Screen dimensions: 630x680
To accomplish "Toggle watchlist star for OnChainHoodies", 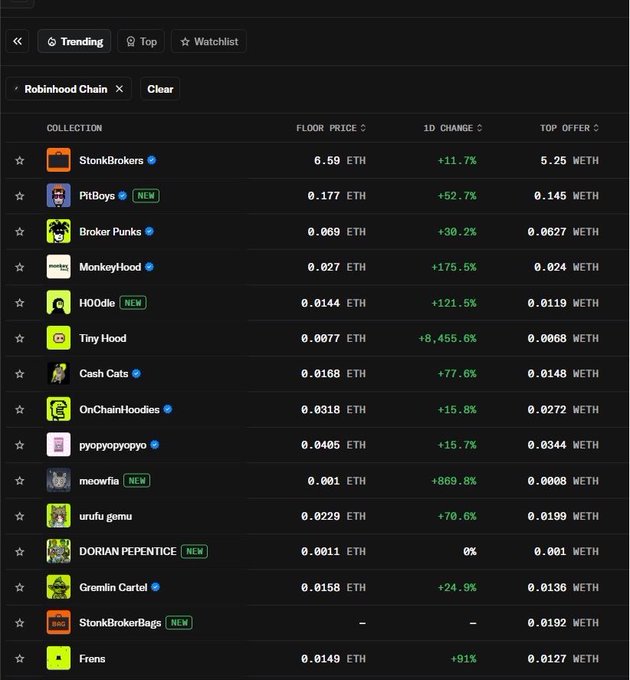I will pyautogui.click(x=20, y=409).
